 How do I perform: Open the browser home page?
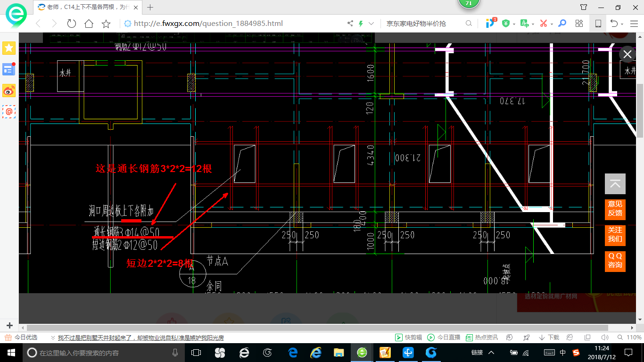click(x=89, y=24)
